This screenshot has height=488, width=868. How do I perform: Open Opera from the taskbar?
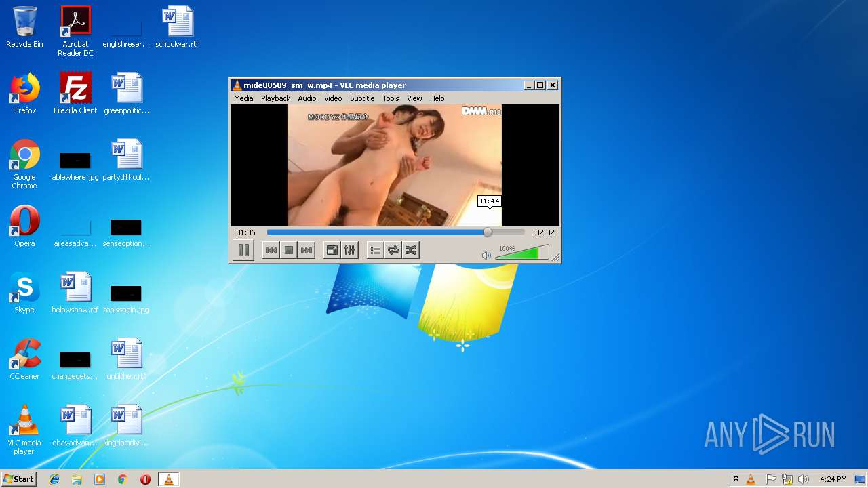(x=145, y=479)
